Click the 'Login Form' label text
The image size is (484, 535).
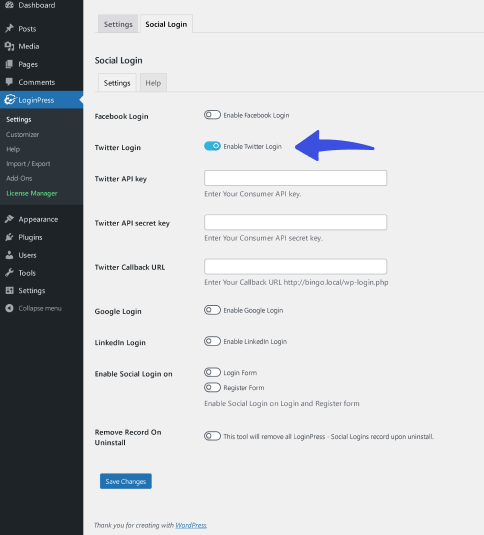240,373
